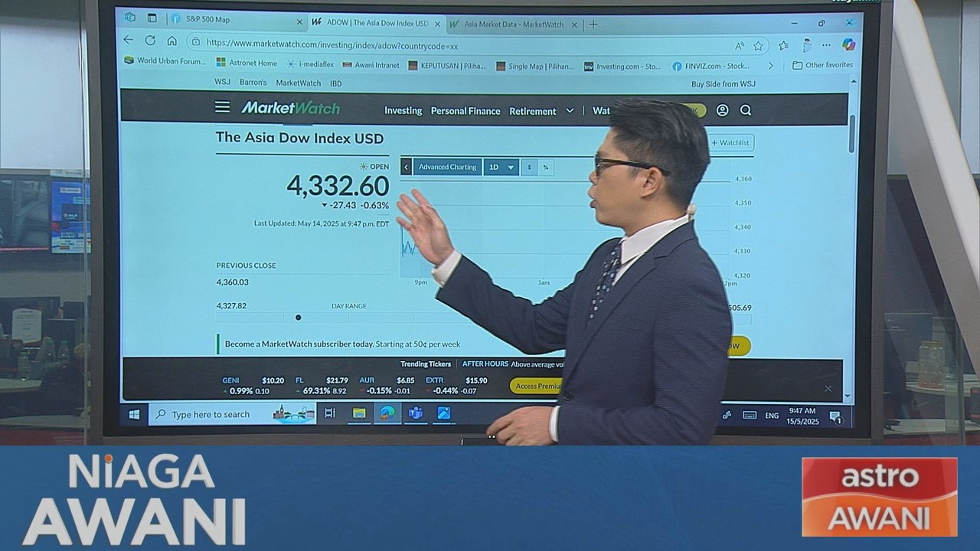Open the FINVIZ.com bookmark
This screenshot has width=980, height=551.
click(711, 67)
